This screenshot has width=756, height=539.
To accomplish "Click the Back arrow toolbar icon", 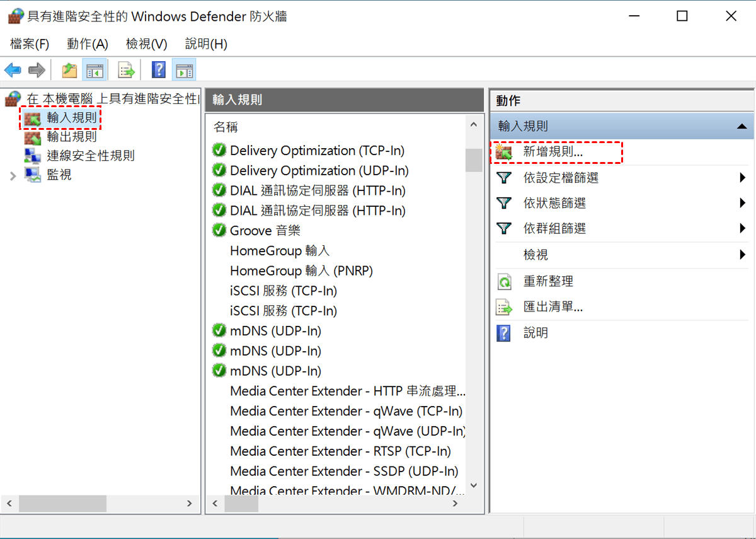I will tap(13, 70).
